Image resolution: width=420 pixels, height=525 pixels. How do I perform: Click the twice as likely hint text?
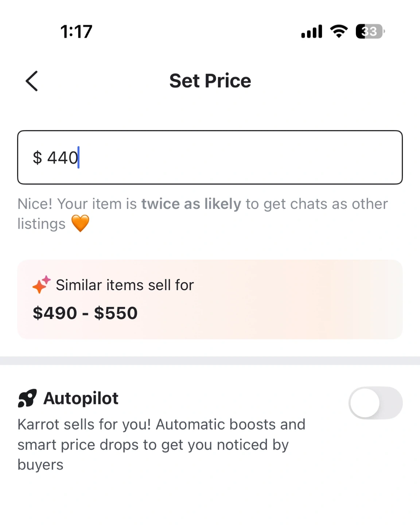point(191,204)
